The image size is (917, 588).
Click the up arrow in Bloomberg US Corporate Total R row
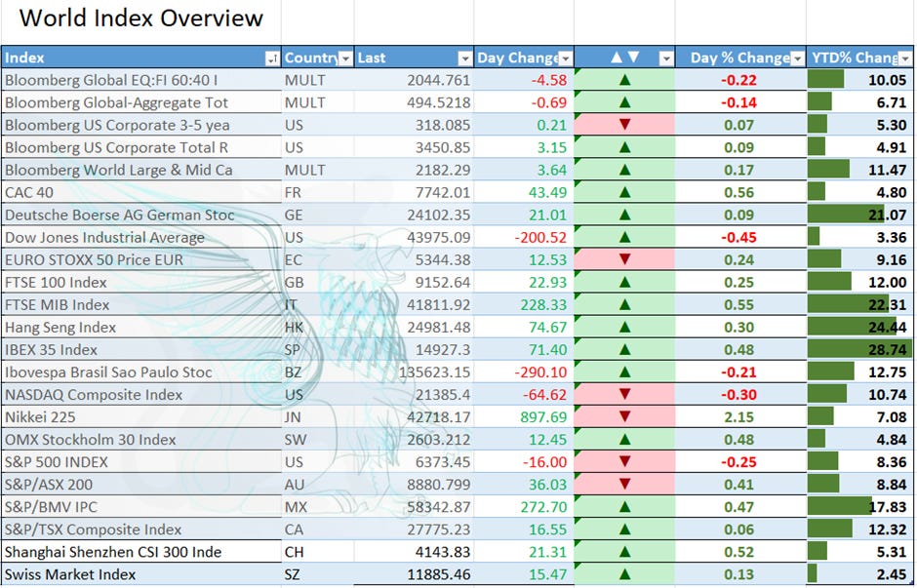[624, 147]
